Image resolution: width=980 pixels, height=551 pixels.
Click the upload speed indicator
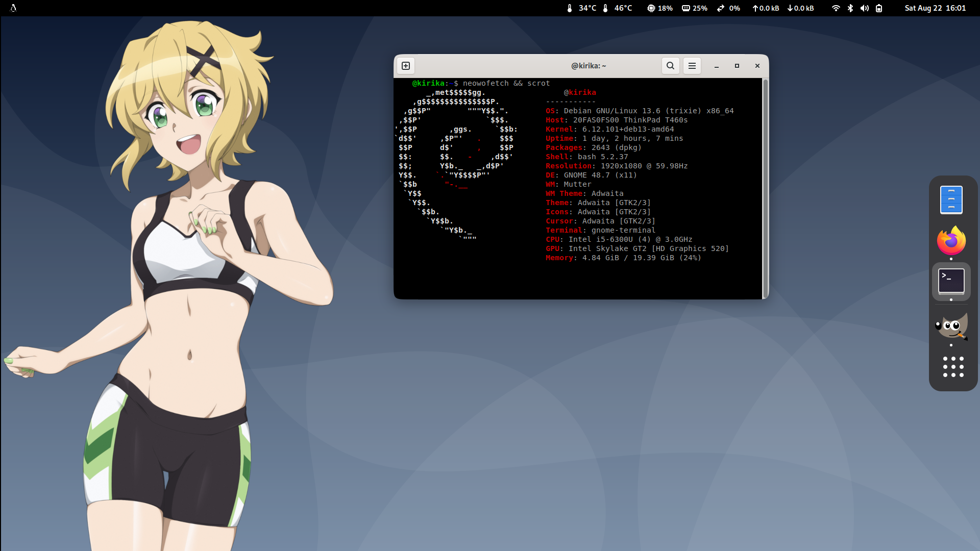(766, 8)
